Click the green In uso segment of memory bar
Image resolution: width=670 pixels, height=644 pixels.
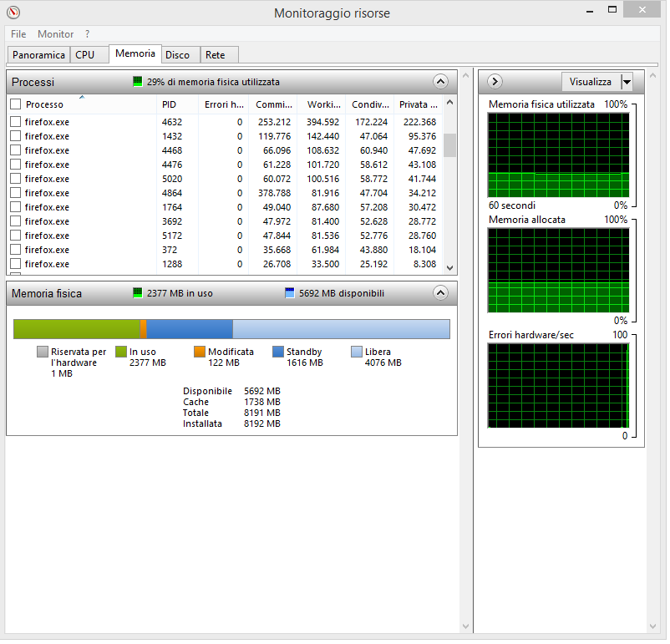click(x=78, y=330)
